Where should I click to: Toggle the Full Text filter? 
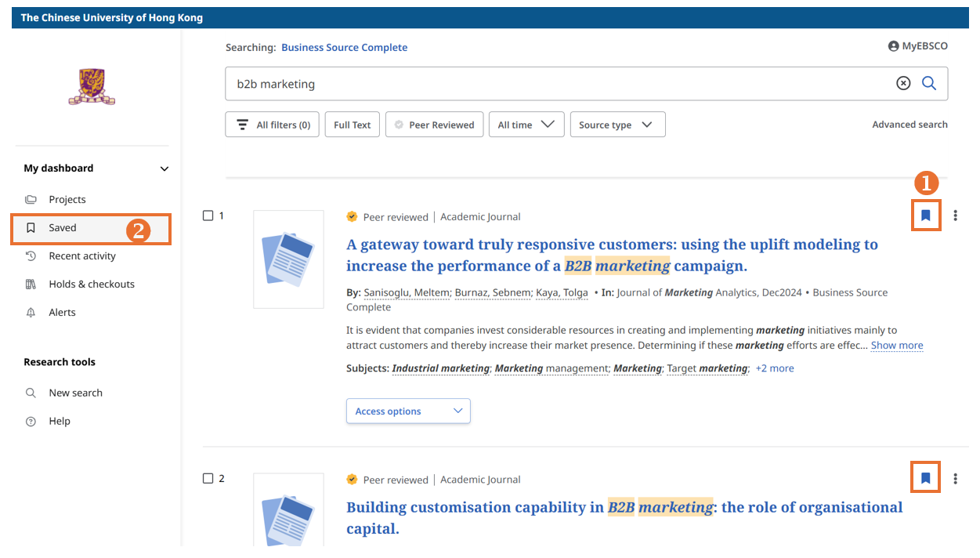coord(353,125)
